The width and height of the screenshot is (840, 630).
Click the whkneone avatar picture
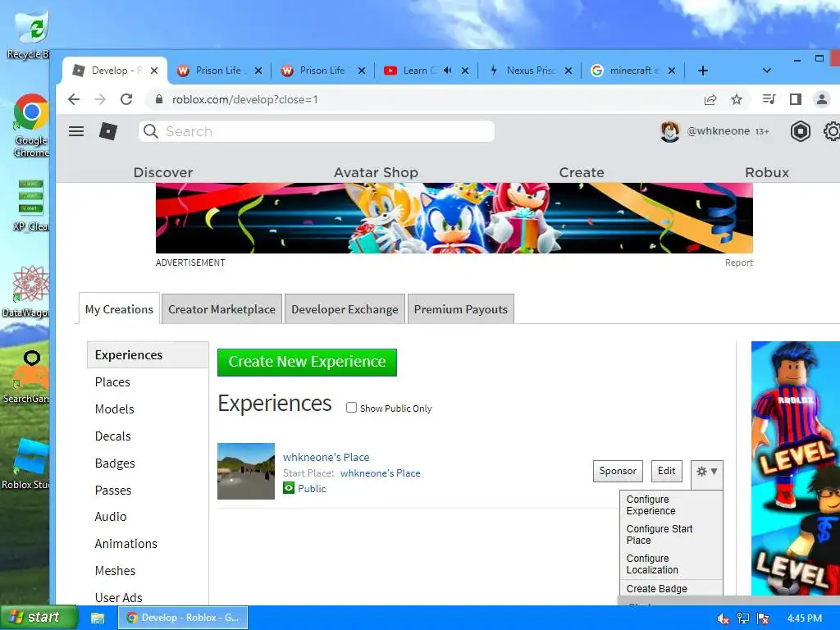click(669, 131)
